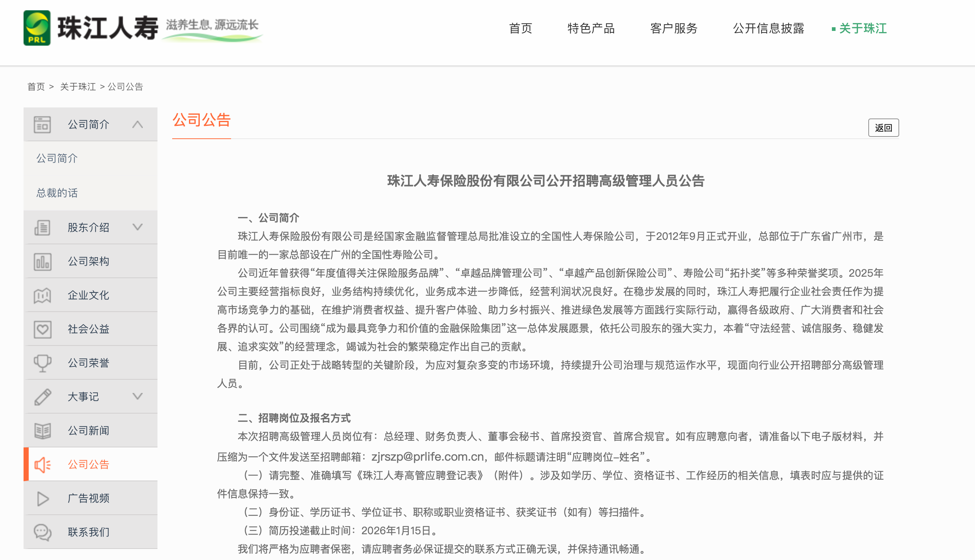Click the 联系我们 chat bubble icon
Screen dimensions: 975x560
(x=42, y=532)
